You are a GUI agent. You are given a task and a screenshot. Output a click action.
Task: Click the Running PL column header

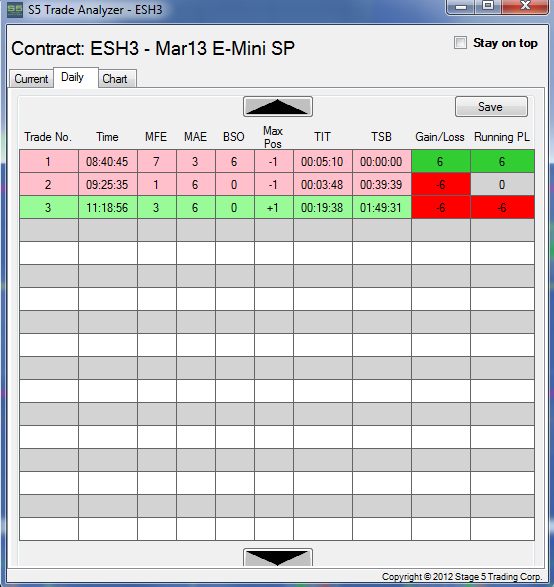(502, 137)
